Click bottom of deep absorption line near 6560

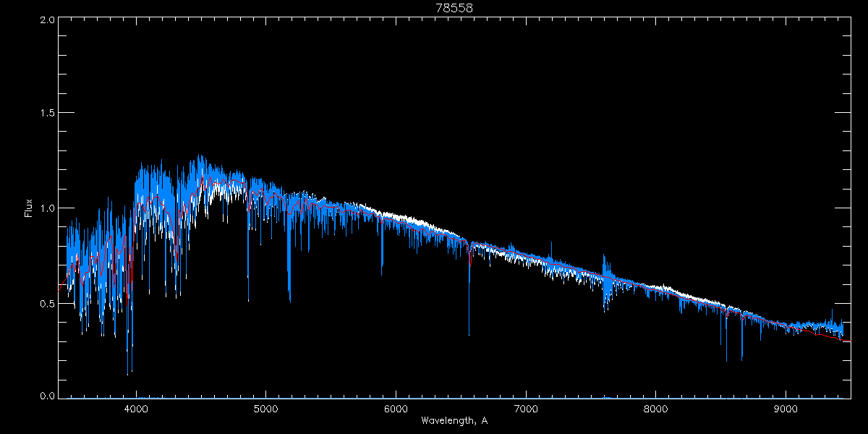[469, 334]
